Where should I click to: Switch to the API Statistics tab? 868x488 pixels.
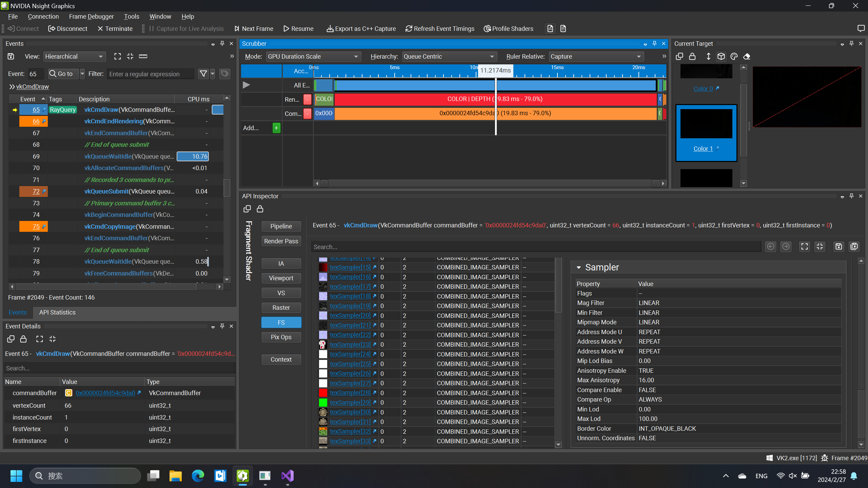point(57,312)
